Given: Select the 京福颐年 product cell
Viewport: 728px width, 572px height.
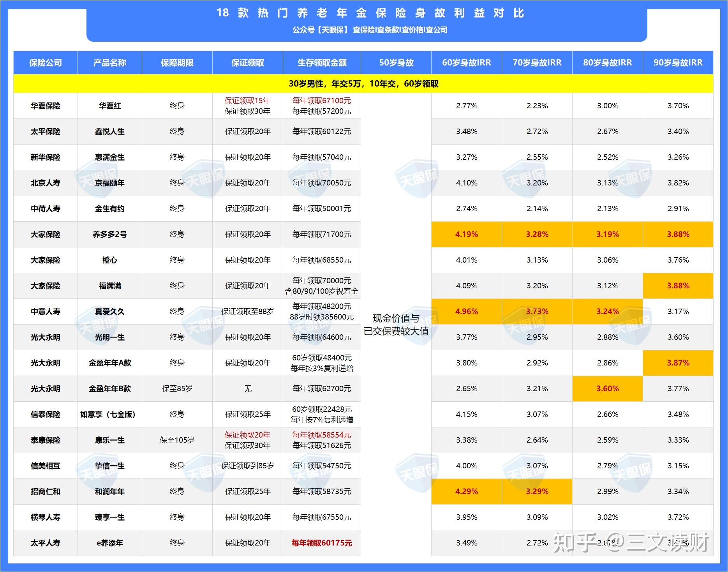Looking at the screenshot, I should [110, 183].
